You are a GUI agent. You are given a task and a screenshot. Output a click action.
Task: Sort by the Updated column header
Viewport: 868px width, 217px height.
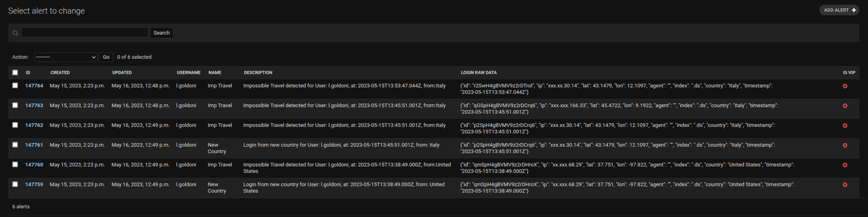[122, 73]
